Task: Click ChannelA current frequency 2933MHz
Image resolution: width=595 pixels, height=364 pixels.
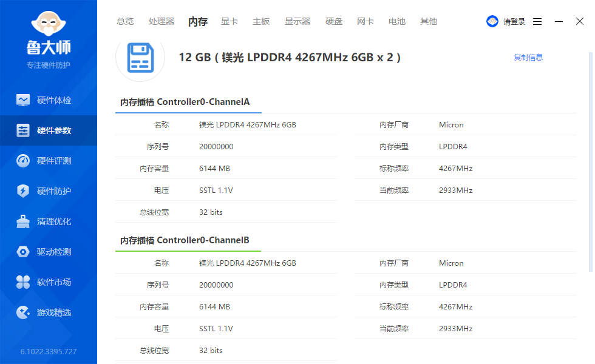Action: pos(456,190)
